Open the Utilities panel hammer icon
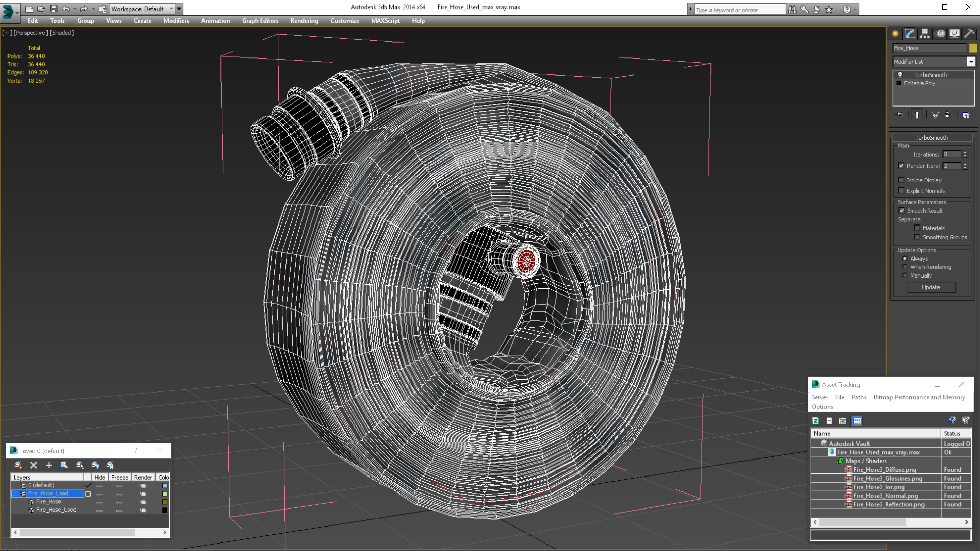980x551 pixels. tap(969, 34)
